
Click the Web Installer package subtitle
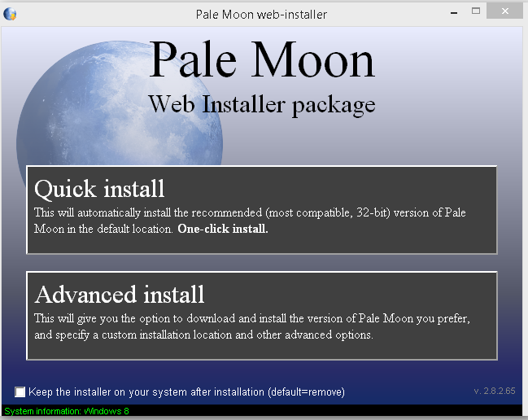point(262,105)
